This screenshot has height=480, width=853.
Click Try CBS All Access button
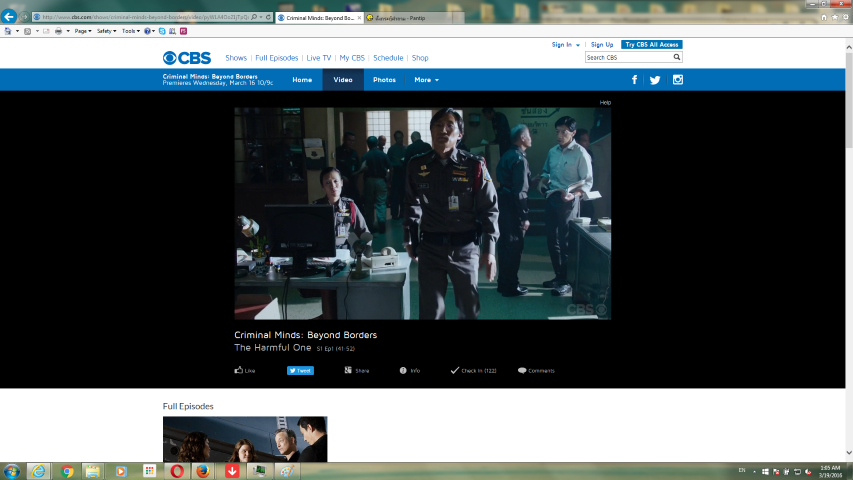pos(652,45)
